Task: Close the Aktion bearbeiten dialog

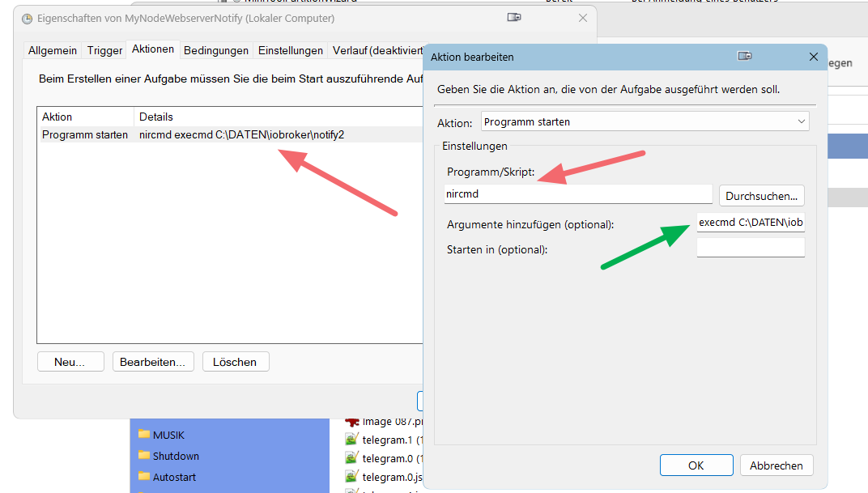Action: click(813, 57)
